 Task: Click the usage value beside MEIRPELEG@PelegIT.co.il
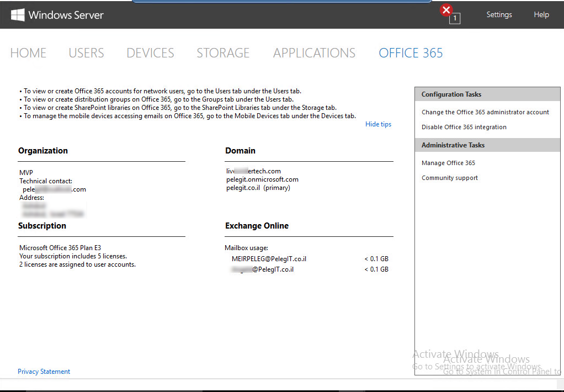pos(376,259)
